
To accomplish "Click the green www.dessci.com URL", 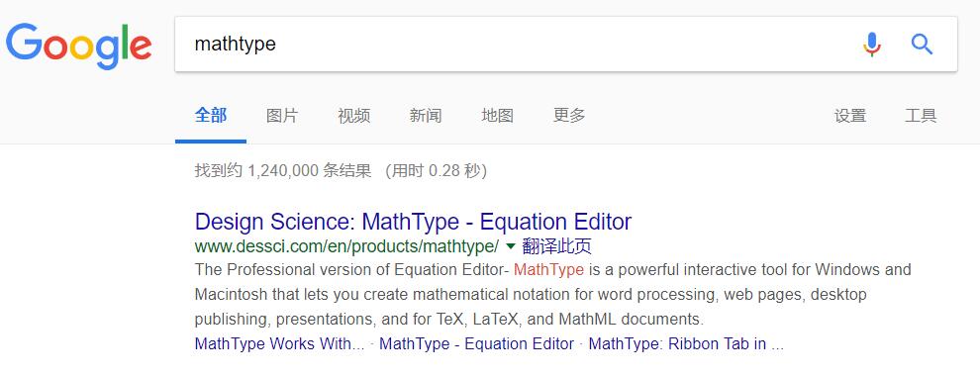I will coord(346,246).
